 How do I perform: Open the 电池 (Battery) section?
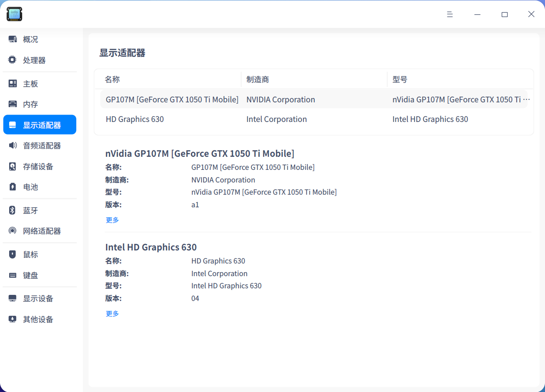click(x=31, y=187)
